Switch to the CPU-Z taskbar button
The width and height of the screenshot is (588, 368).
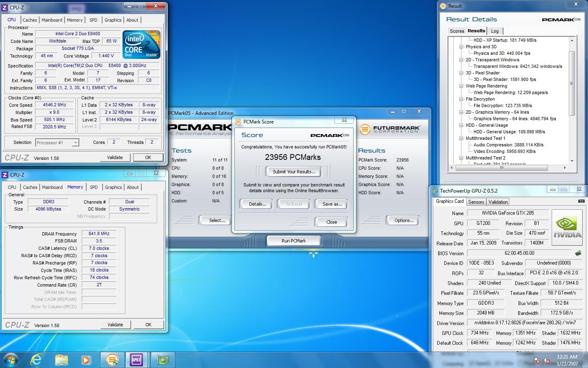point(136,360)
